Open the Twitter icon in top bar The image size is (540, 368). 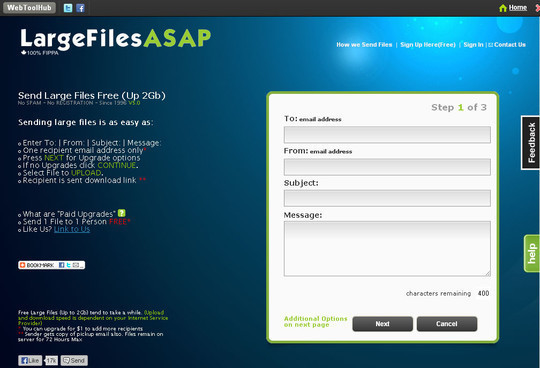pos(68,8)
